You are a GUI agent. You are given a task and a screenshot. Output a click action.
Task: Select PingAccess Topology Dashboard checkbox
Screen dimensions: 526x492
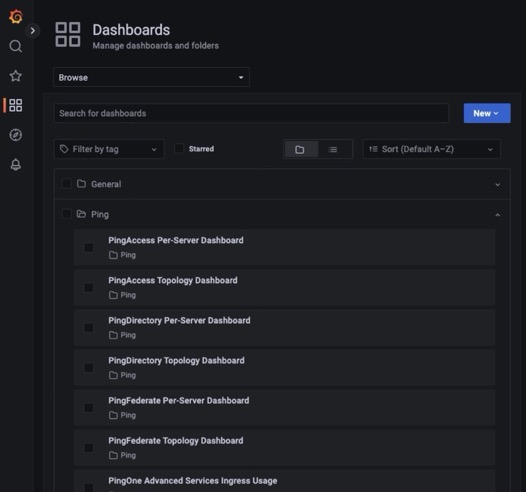tap(89, 287)
